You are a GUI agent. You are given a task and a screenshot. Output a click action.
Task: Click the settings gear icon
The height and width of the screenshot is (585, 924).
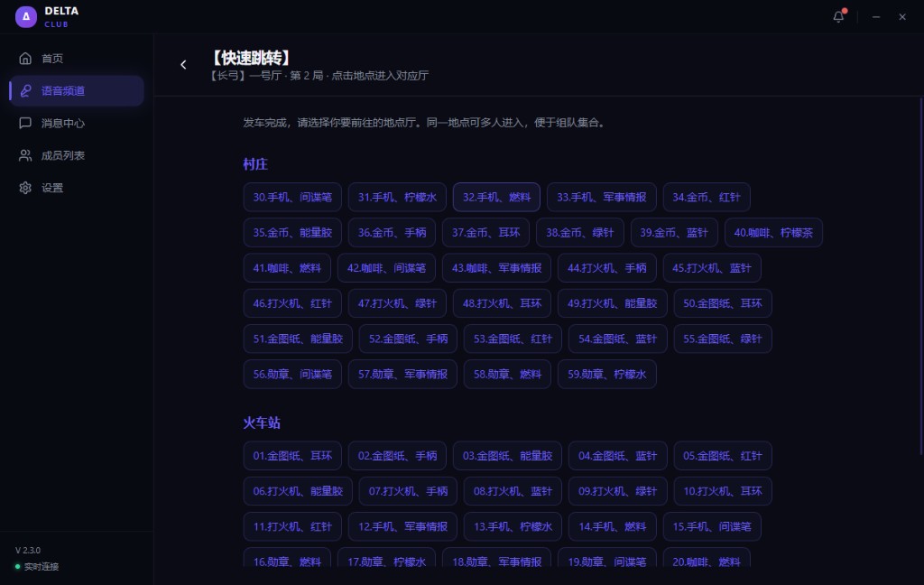pyautogui.click(x=25, y=188)
